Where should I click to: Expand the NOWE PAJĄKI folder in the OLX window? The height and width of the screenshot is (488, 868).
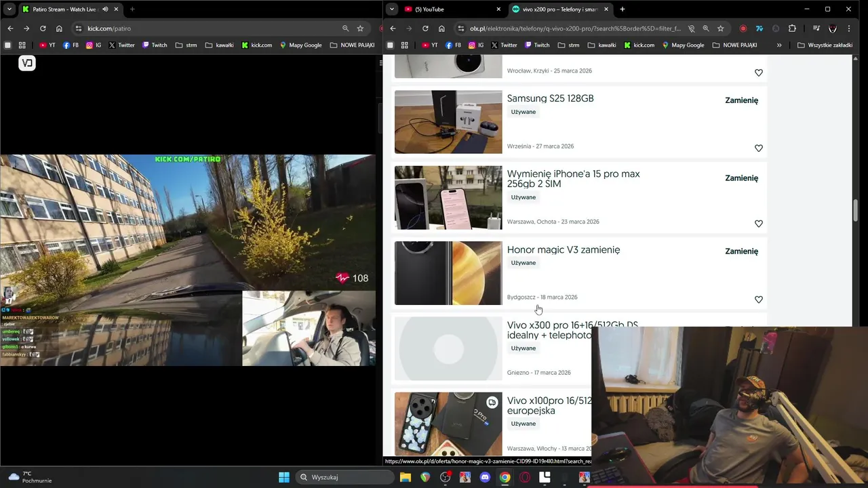[x=734, y=45]
